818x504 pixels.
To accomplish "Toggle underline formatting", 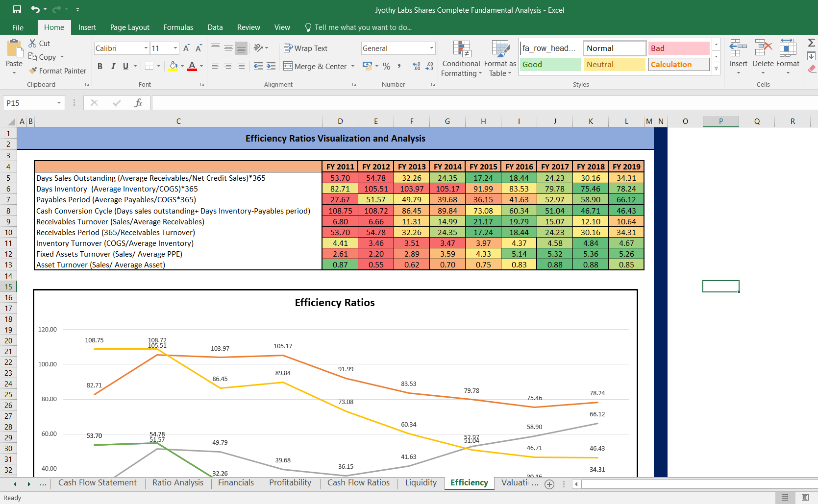I will coord(125,66).
